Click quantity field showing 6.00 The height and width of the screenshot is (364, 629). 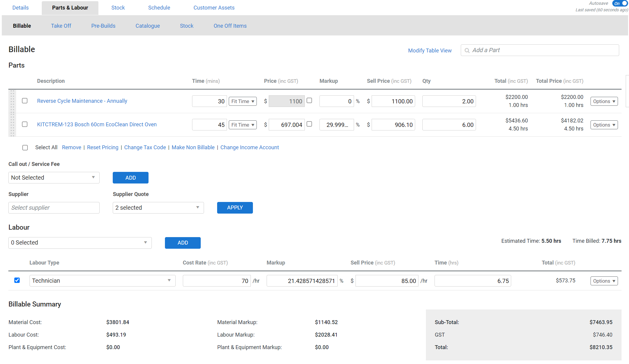point(449,125)
